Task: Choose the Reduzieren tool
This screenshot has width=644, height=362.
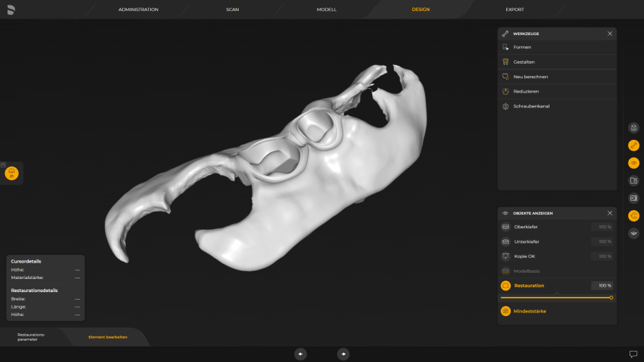Action: coord(525,91)
